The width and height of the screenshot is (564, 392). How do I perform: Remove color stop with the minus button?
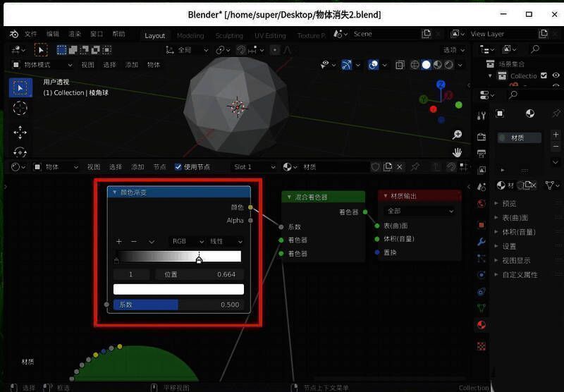(134, 241)
